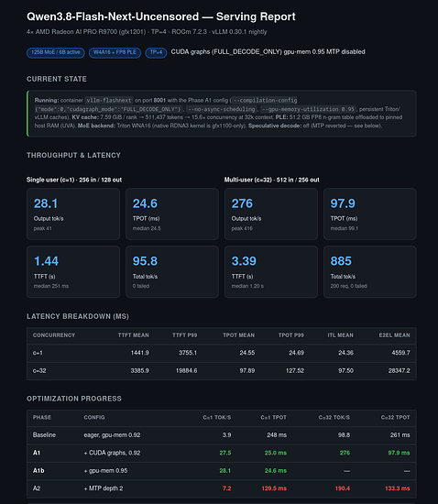The width and height of the screenshot is (438, 504).
Task: Click the 95.8 Total tok/s metric card
Action: point(172,272)
